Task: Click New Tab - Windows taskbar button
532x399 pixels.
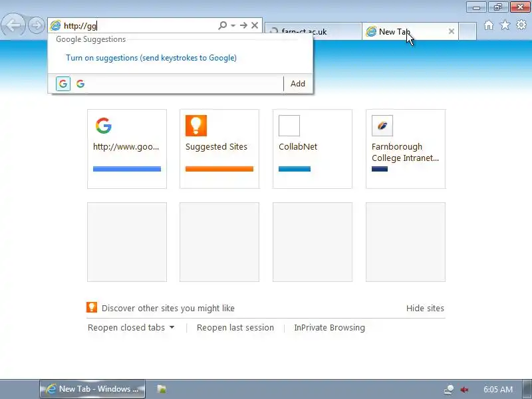Action: [x=92, y=389]
